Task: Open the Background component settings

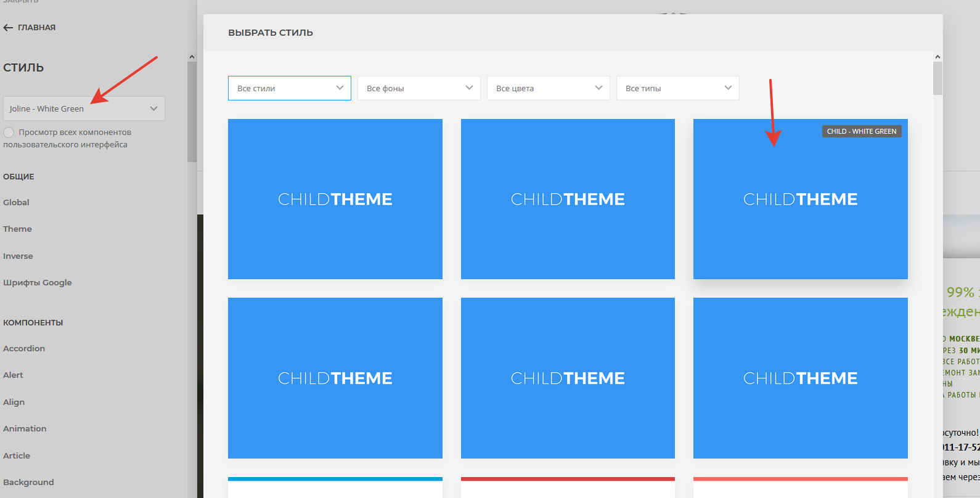Action: click(28, 482)
